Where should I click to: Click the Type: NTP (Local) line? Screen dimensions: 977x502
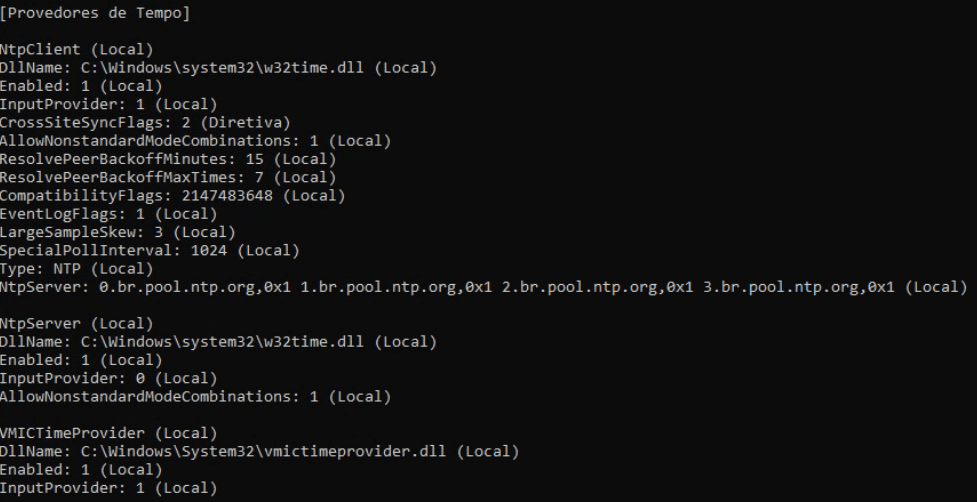click(x=77, y=268)
